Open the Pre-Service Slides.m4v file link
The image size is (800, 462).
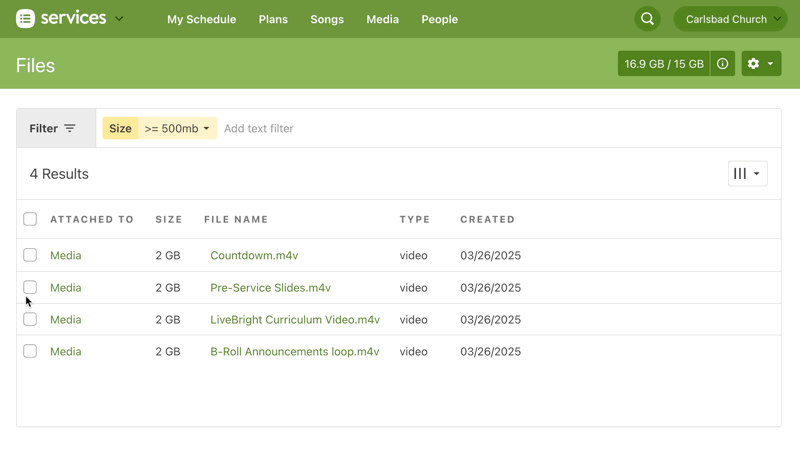[x=270, y=288]
